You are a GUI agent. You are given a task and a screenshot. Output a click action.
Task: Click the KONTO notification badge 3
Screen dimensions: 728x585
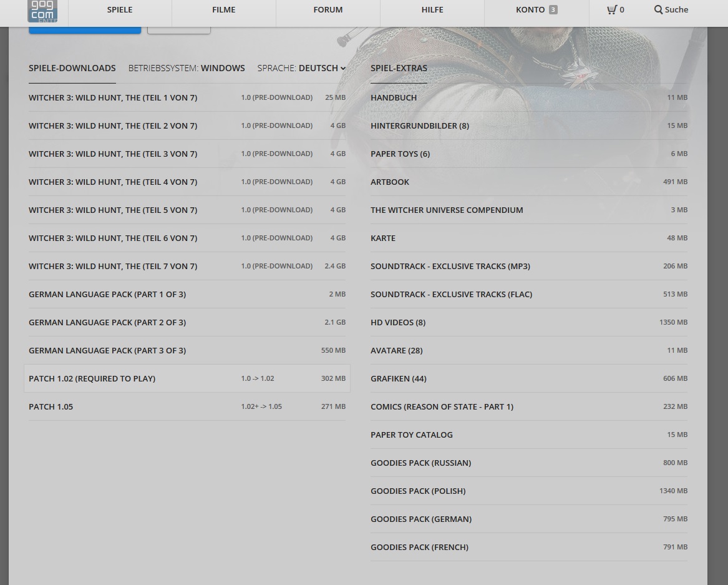553,10
